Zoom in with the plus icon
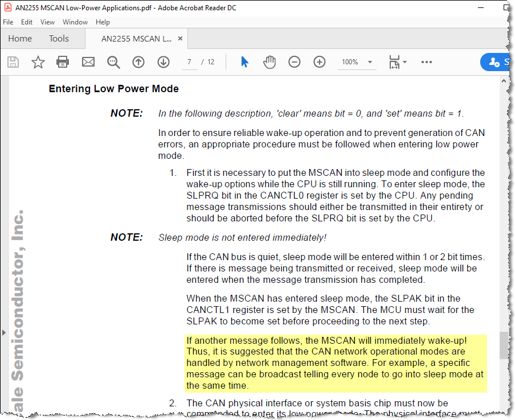Viewport: 515px width, 420px height. (319, 62)
